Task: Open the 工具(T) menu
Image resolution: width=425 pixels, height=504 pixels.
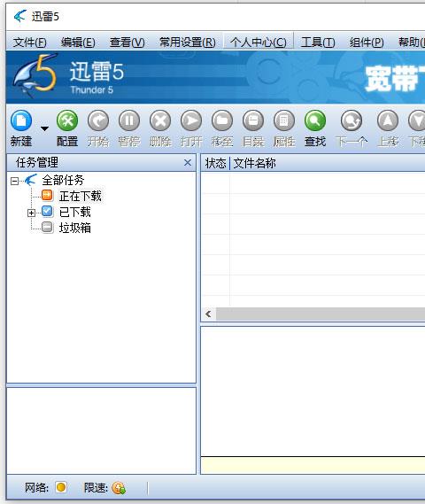Action: 318,43
